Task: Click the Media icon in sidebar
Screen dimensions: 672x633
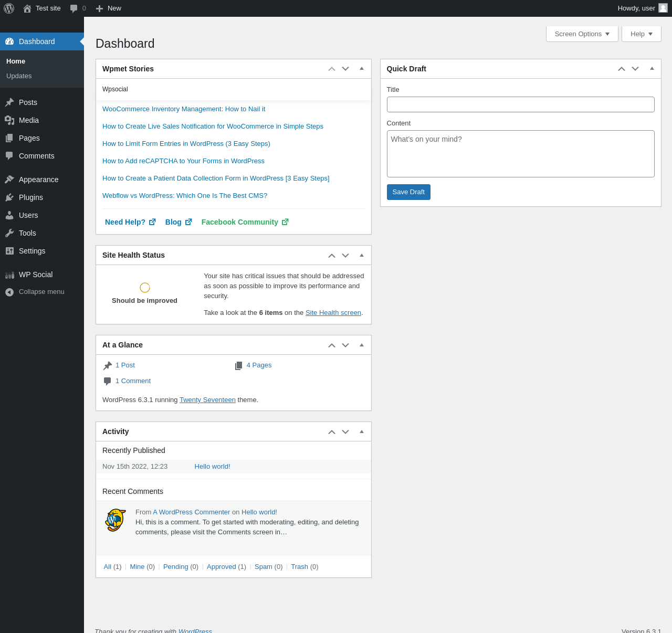Action: pos(9,120)
